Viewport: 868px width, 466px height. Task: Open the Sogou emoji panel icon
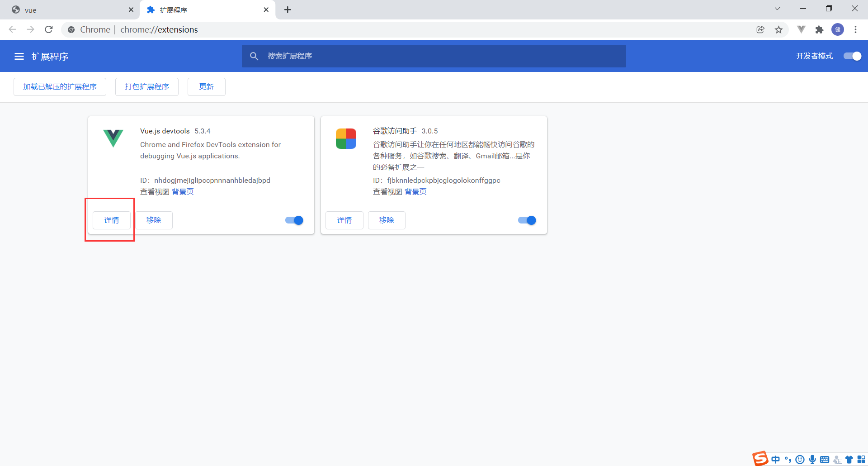pos(800,459)
